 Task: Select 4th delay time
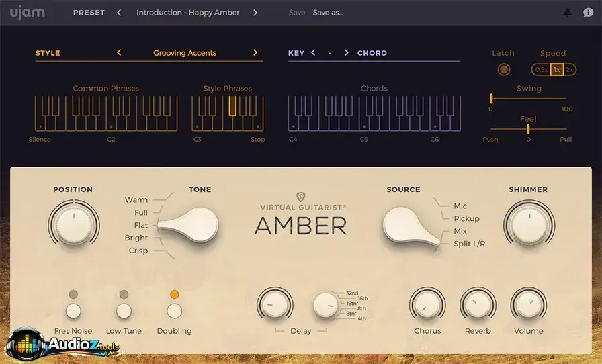[x=361, y=319]
